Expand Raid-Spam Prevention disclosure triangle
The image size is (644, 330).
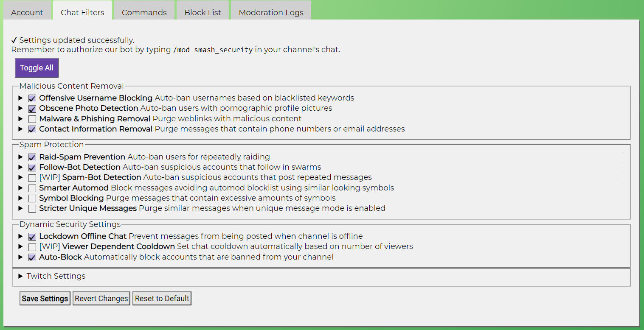[21, 157]
